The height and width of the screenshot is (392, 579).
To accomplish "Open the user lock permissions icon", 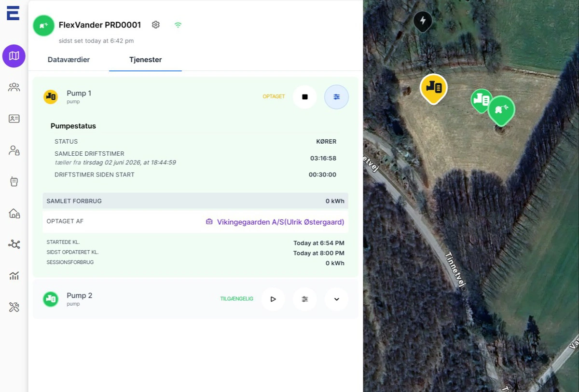I will pyautogui.click(x=14, y=150).
